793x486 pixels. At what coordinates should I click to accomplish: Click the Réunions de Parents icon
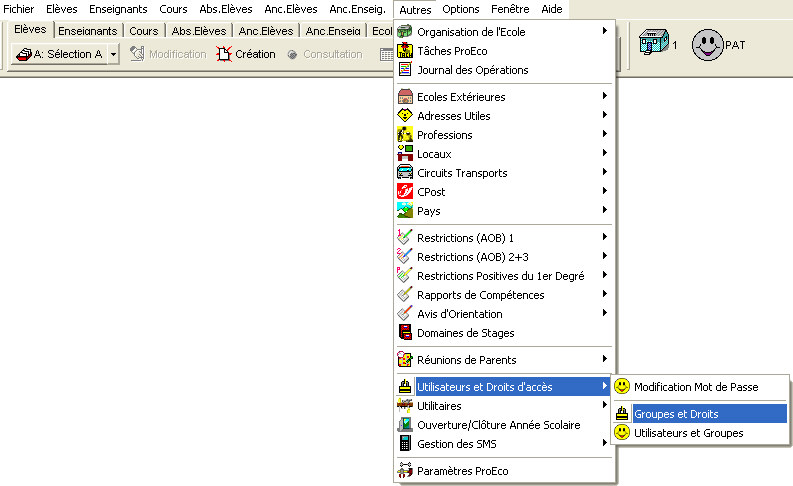point(405,360)
